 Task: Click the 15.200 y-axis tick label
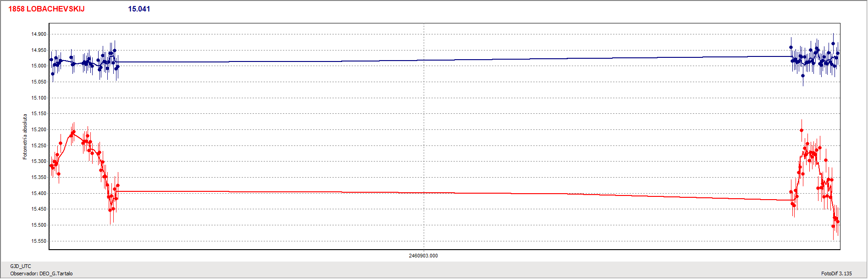(x=39, y=130)
